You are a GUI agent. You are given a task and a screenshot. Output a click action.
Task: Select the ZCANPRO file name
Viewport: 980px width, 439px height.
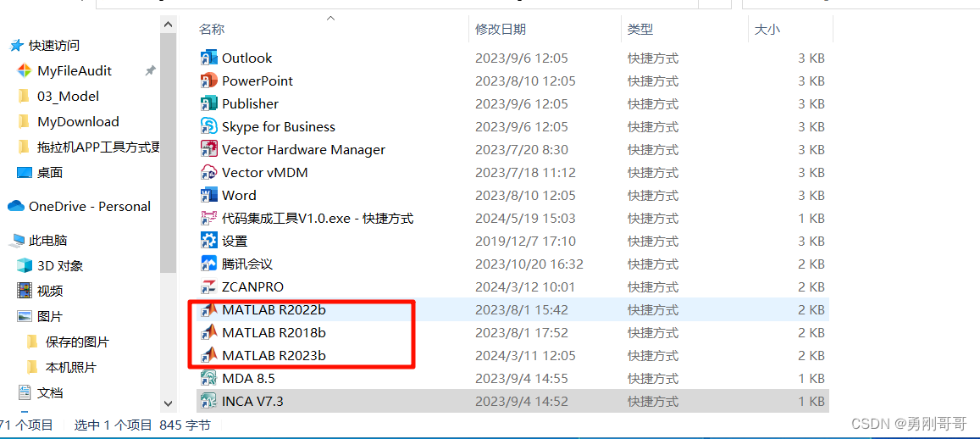pos(252,287)
